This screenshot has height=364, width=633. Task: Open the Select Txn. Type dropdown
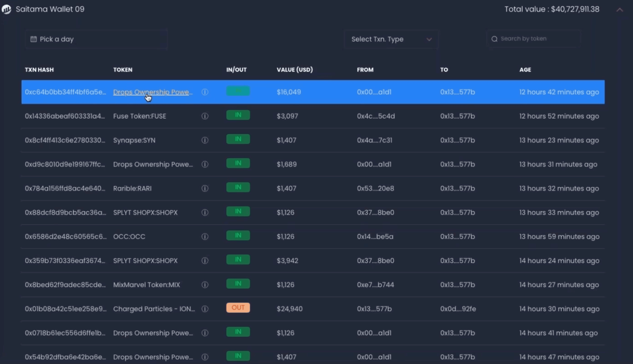point(391,39)
